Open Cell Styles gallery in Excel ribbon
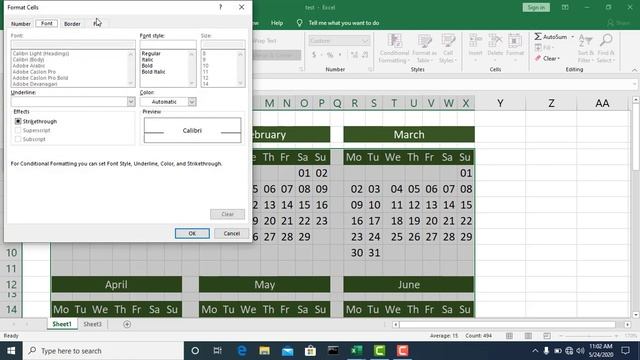 click(x=448, y=48)
